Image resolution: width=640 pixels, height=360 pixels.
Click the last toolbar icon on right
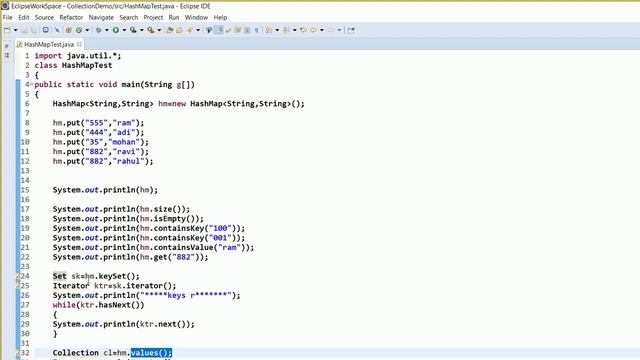click(351, 30)
